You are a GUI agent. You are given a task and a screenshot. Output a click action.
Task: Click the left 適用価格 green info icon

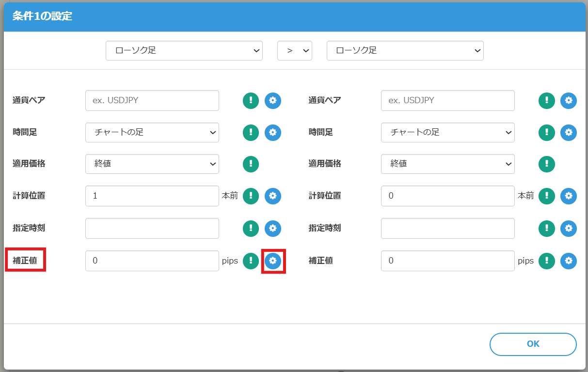(251, 164)
